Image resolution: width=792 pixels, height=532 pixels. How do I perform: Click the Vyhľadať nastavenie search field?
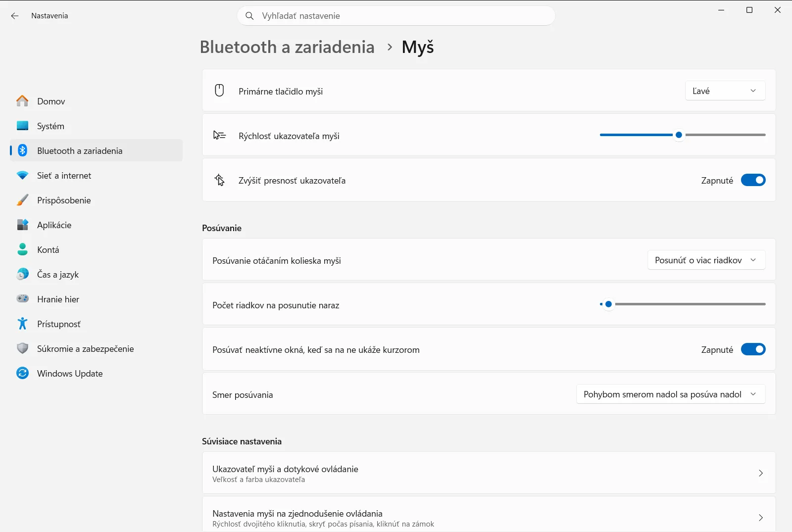(396, 16)
